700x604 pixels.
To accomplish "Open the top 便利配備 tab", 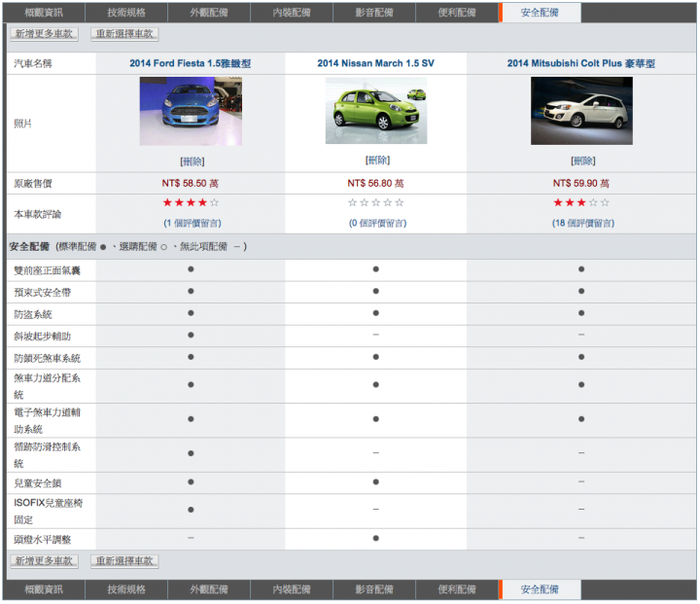I will [x=457, y=13].
